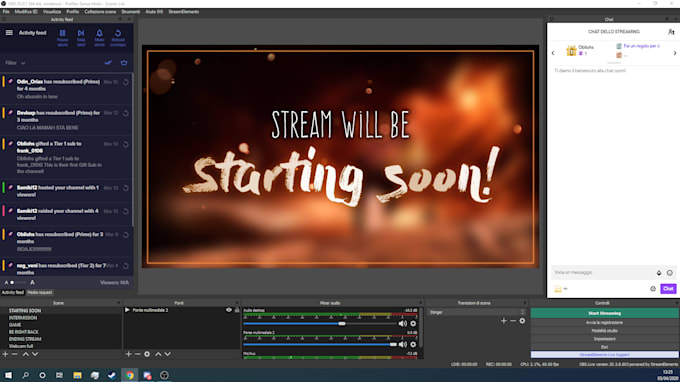This screenshot has height=382, width=680.
Task: Move source up arrow in Fonti panel
Action: tap(158, 354)
